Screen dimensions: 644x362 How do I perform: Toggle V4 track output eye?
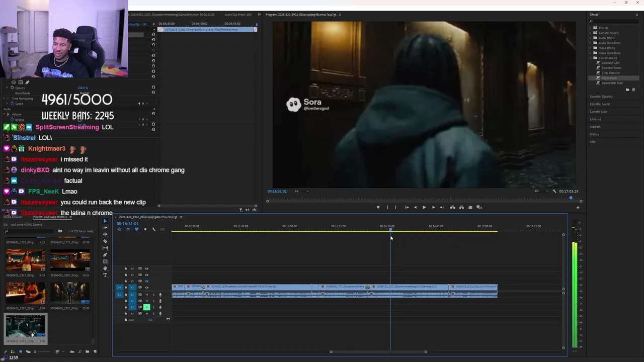click(x=147, y=268)
